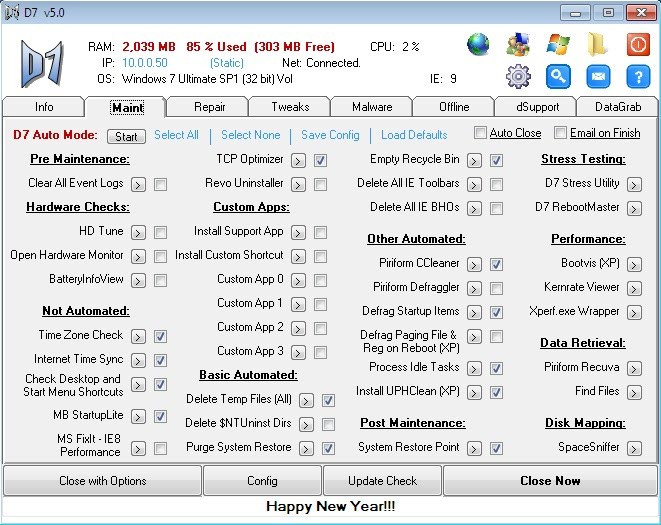Open the blue question mark help icon
The height and width of the screenshot is (525, 661).
click(638, 76)
